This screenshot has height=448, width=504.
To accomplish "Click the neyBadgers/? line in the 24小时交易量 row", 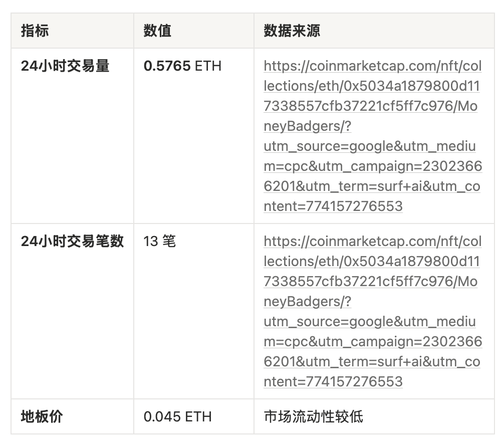I will tap(308, 126).
